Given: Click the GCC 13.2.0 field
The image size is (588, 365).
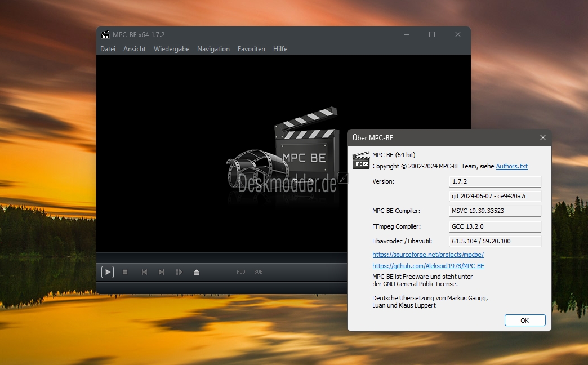Looking at the screenshot, I should (495, 226).
